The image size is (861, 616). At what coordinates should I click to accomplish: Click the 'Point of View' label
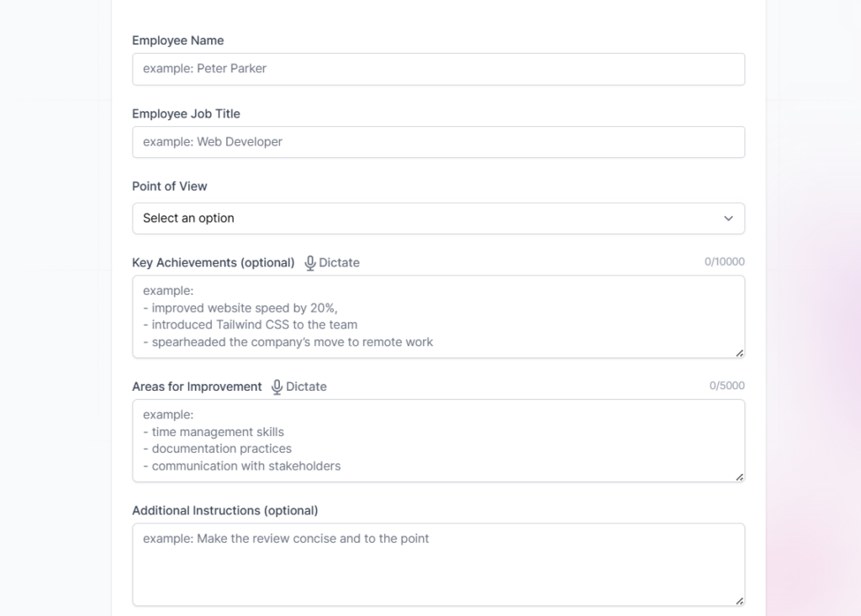pos(170,187)
